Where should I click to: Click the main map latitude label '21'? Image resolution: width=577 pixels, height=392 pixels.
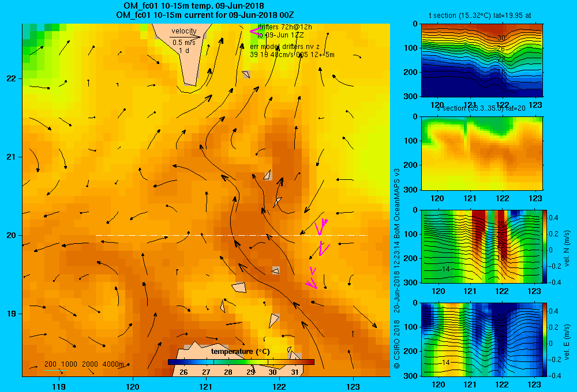click(x=11, y=157)
